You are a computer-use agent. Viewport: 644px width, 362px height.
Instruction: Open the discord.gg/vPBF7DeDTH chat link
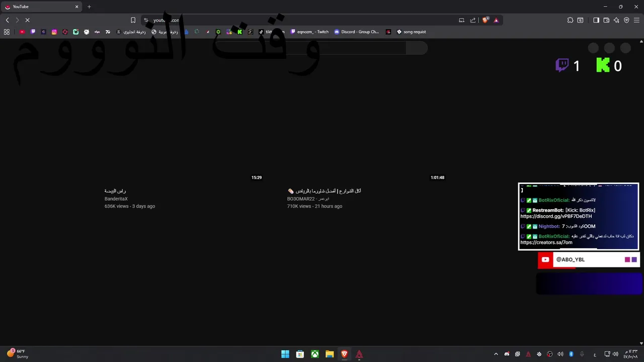pos(556,216)
